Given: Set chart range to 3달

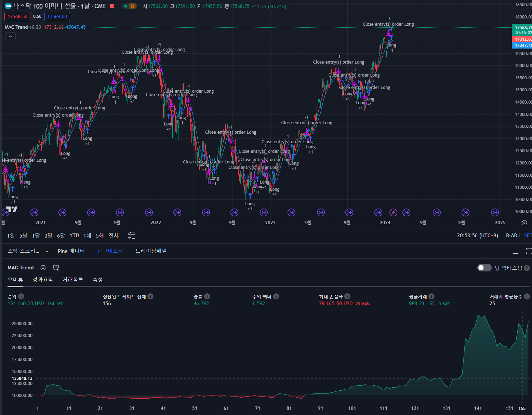Looking at the screenshot, I should [x=49, y=236].
